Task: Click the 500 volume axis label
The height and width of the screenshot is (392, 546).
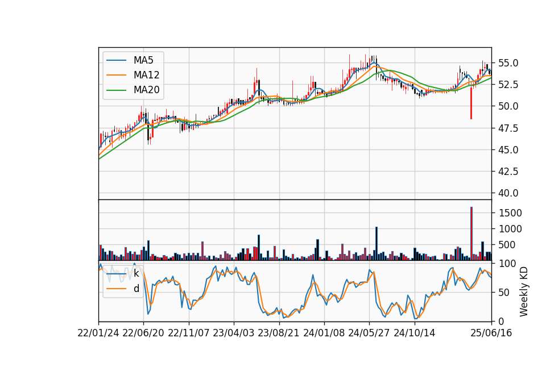Action: pyautogui.click(x=507, y=245)
